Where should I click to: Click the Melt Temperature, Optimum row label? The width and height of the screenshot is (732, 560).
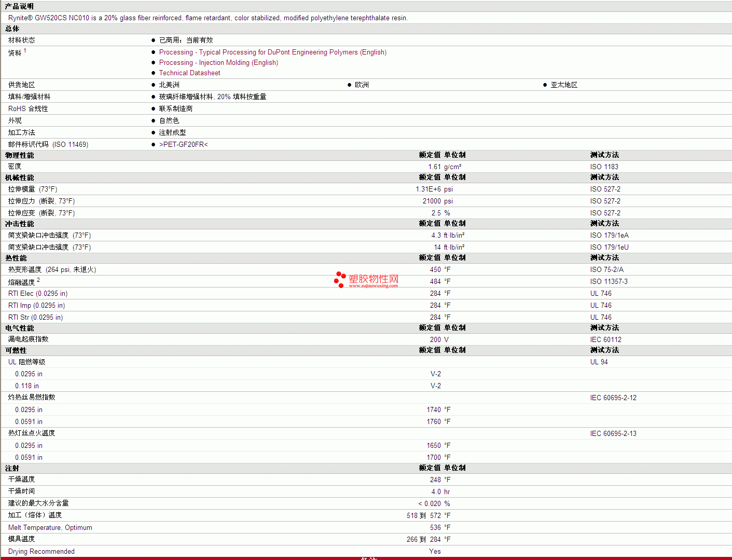click(50, 528)
